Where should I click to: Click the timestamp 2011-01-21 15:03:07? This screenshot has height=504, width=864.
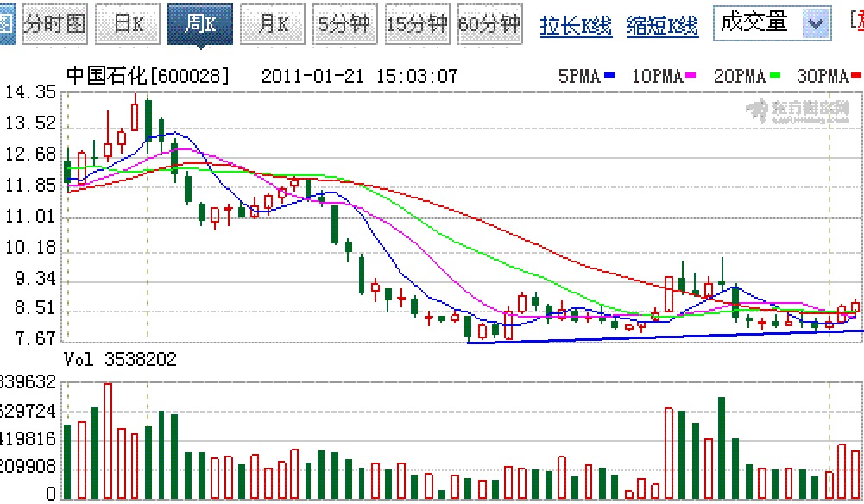click(x=359, y=76)
